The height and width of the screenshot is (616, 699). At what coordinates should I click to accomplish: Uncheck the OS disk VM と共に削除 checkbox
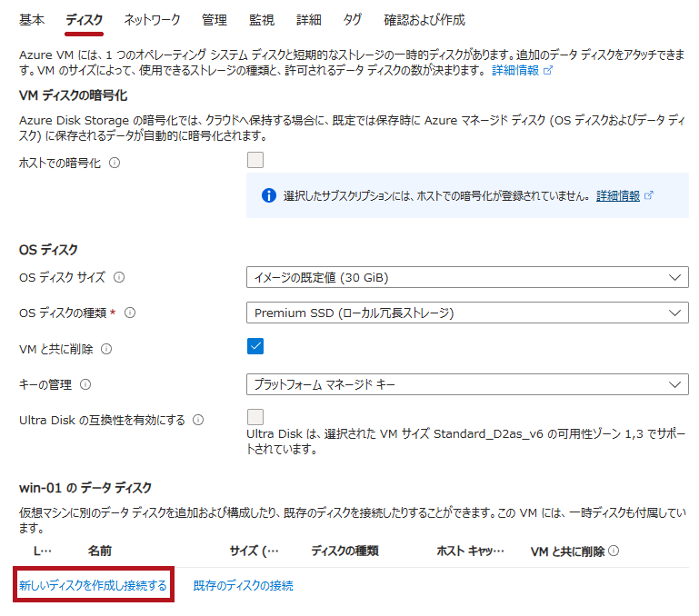[255, 346]
